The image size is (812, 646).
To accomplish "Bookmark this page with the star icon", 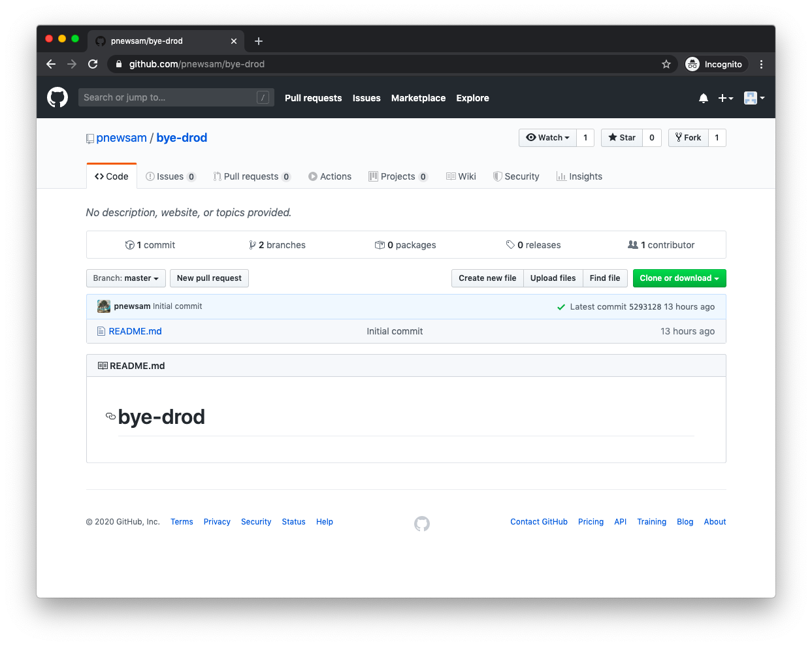I will pyautogui.click(x=666, y=64).
